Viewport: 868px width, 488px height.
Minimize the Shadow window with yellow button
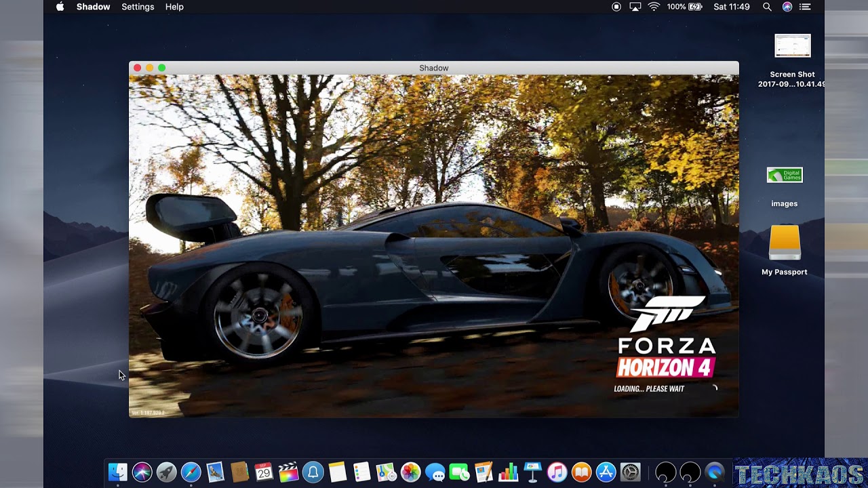[150, 68]
